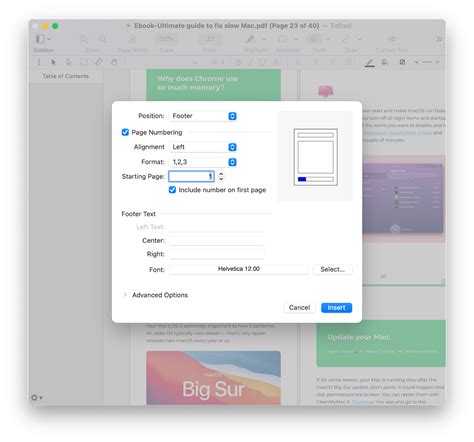Uncheck the Page Numbering checkbox
This screenshot has width=474, height=442.
125,132
